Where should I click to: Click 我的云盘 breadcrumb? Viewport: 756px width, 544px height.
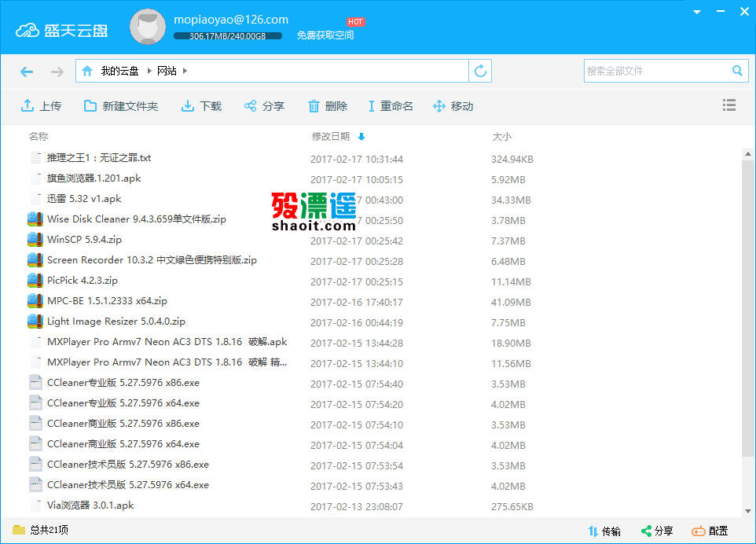[x=119, y=71]
